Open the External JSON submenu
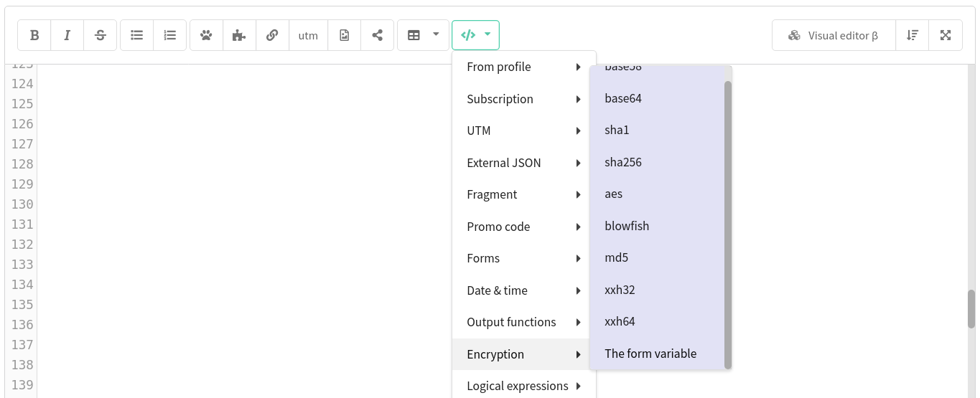 (524, 163)
